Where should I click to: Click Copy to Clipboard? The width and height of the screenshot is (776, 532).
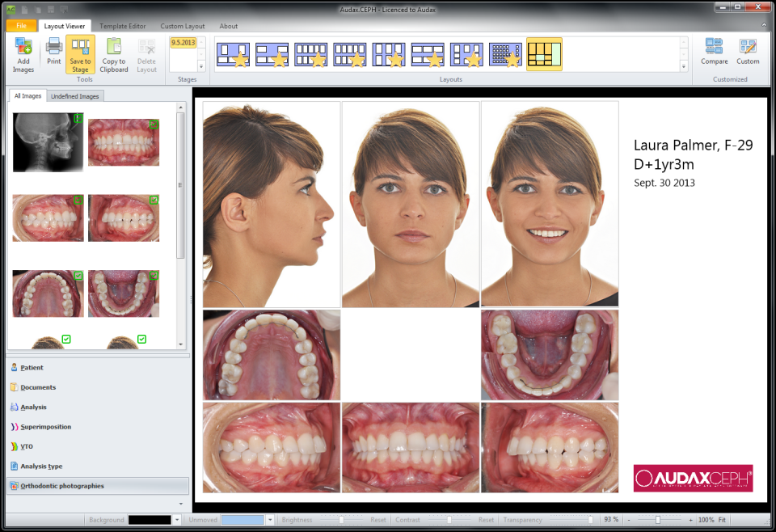pyautogui.click(x=113, y=55)
